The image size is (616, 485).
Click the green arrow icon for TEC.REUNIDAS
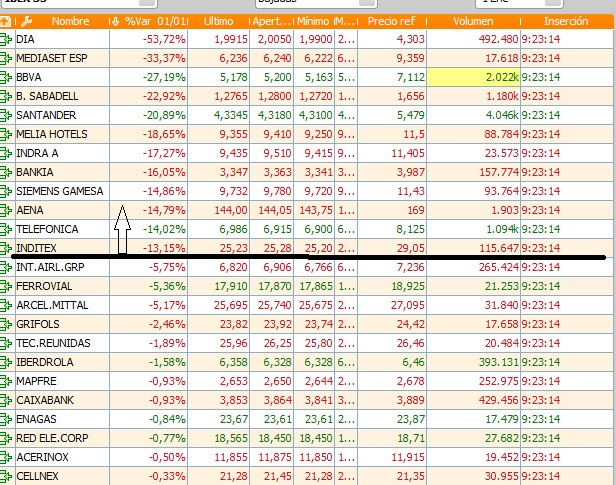tap(6, 343)
